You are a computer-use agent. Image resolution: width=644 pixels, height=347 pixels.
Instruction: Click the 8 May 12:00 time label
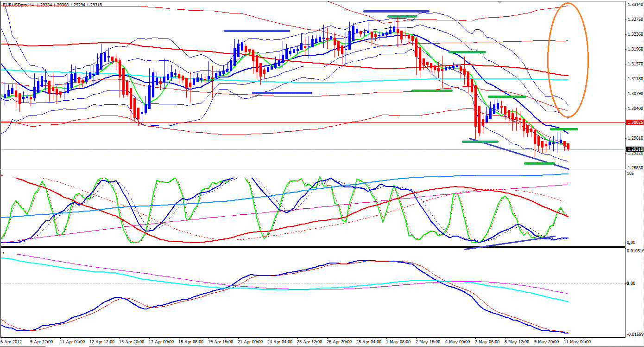coord(517,341)
